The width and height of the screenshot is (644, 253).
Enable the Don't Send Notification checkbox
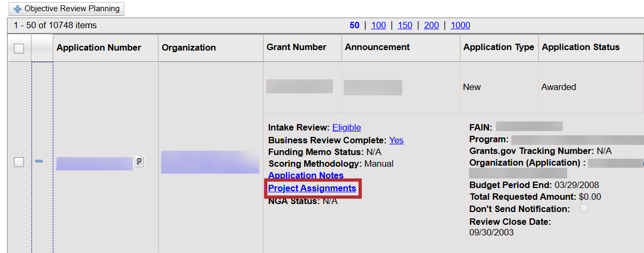(584, 208)
